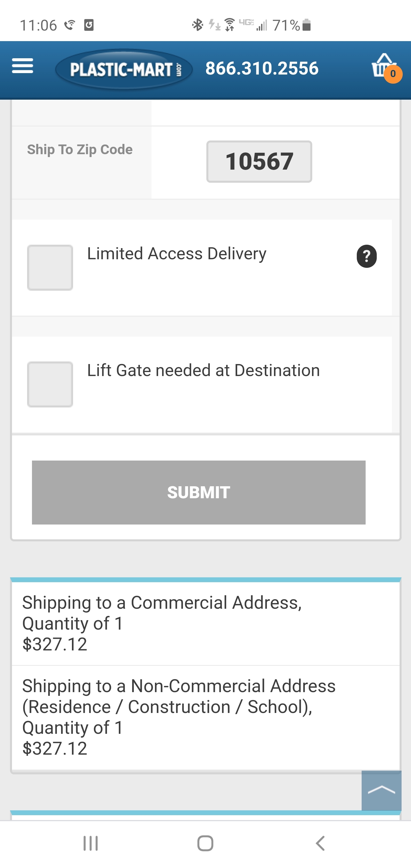Check the Limited Access Delivery checkbox
This screenshot has height=868, width=411.
point(50,268)
